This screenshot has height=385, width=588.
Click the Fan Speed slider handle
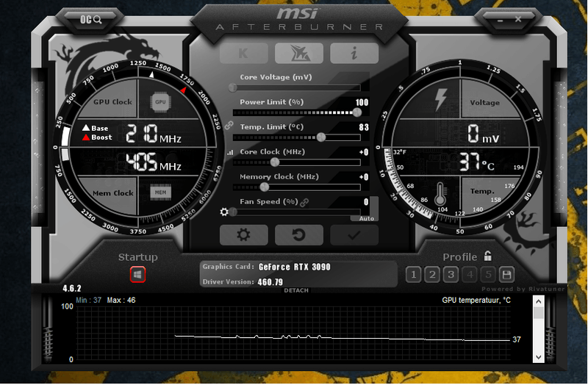click(x=233, y=212)
